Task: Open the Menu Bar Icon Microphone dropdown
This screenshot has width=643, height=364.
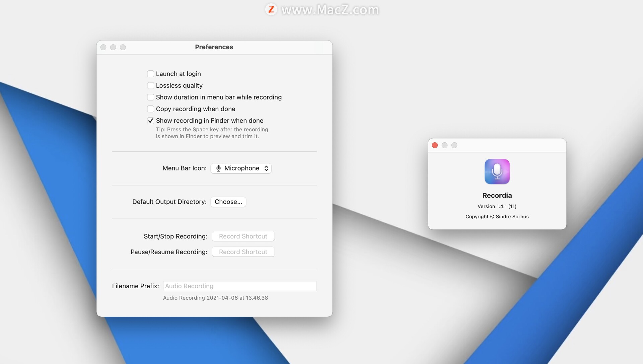Action: tap(241, 168)
